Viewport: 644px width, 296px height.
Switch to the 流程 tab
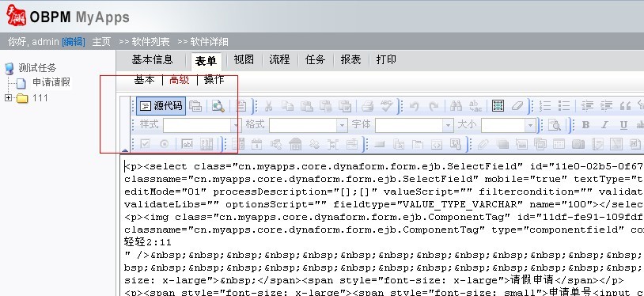pos(280,60)
